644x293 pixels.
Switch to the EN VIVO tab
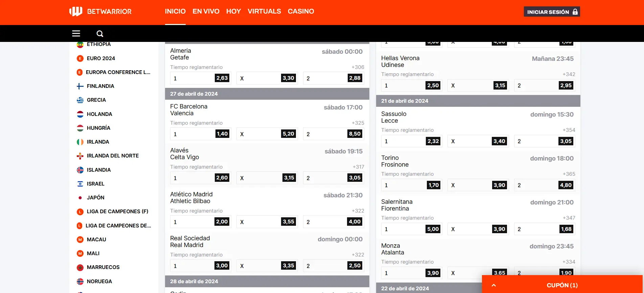pos(206,11)
